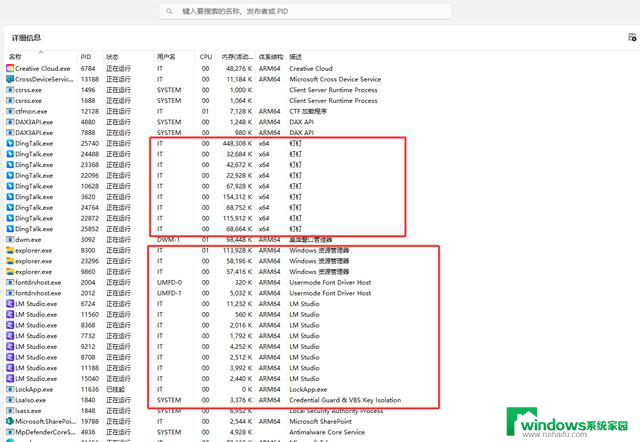640x442 pixels.
Task: Click the Credential Guard & VBS Key Isolation description
Action: [x=345, y=400]
